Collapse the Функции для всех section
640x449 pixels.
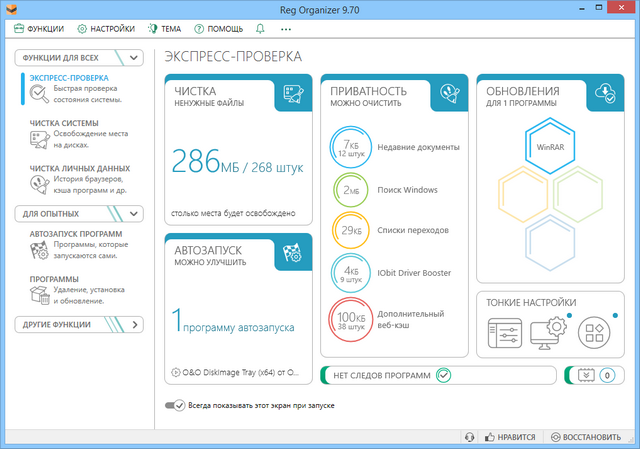tap(135, 58)
